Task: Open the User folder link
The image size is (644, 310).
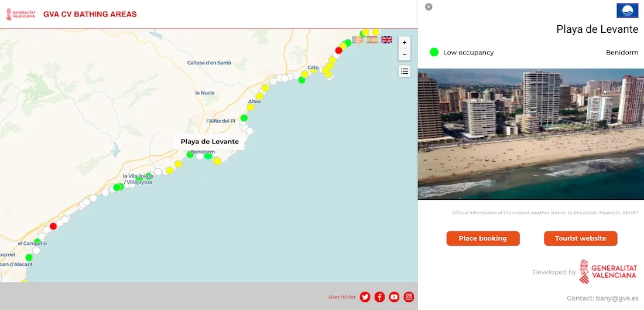Action: click(x=342, y=297)
